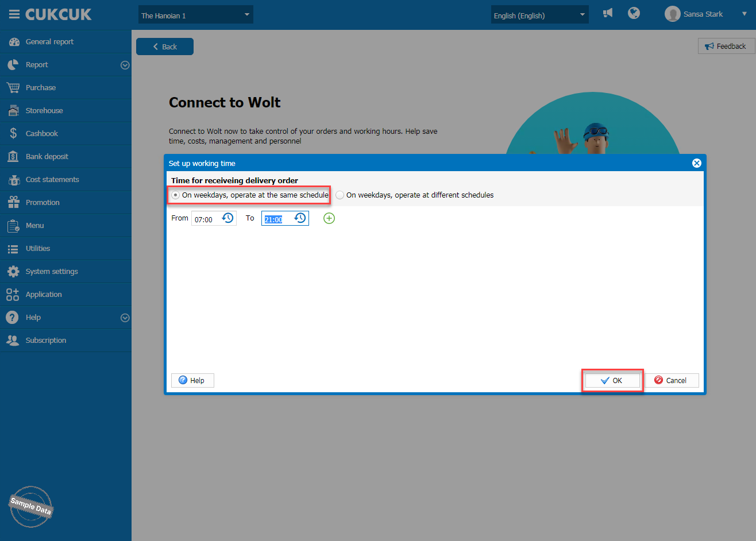Screen dimensions: 756x541
Task: Expand the Help submenu chevron
Action: 125,318
